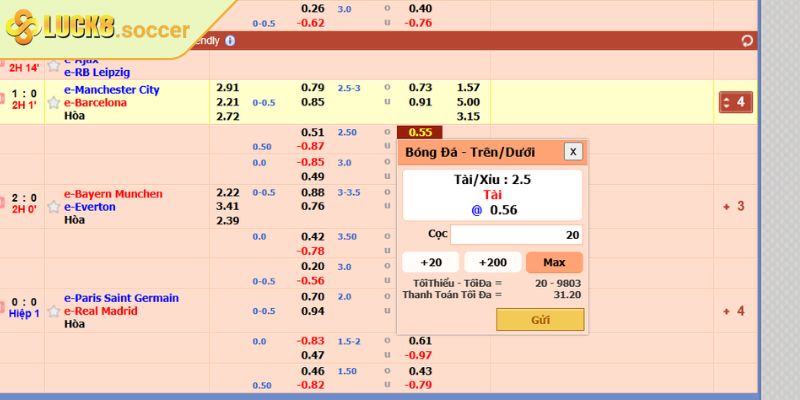Select the highlighted 0.55 over odds

(x=420, y=133)
